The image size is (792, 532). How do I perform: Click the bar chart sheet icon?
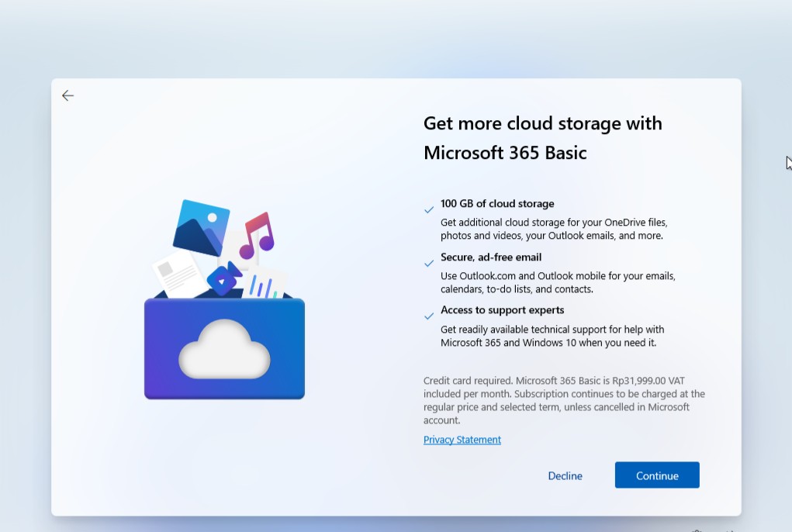click(x=264, y=285)
